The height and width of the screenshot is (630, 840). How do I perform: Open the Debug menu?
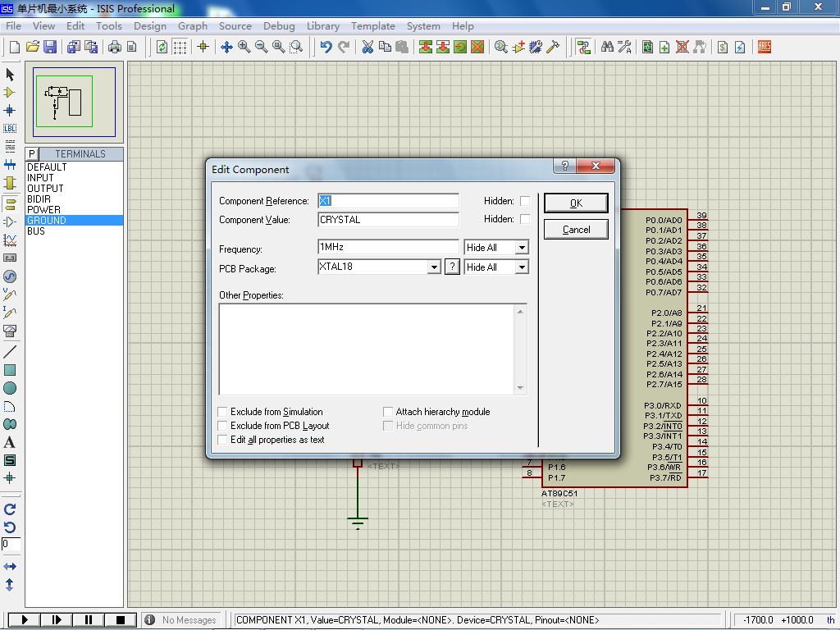tap(279, 26)
